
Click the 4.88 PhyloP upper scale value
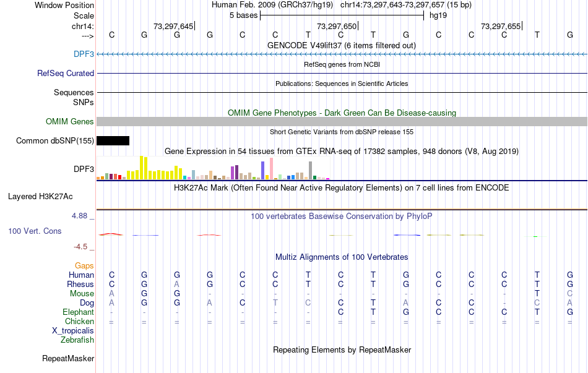[x=79, y=216]
